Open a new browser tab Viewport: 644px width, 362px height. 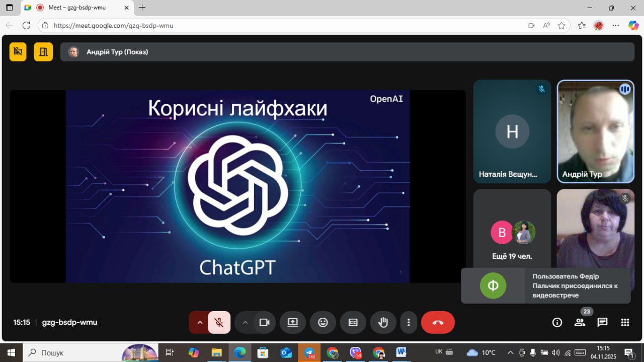(x=142, y=8)
